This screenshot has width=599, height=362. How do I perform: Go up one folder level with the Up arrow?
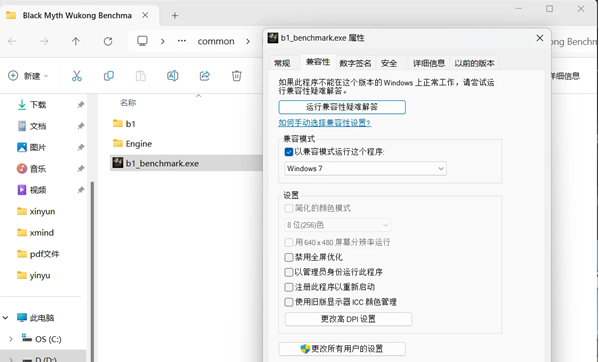(76, 41)
